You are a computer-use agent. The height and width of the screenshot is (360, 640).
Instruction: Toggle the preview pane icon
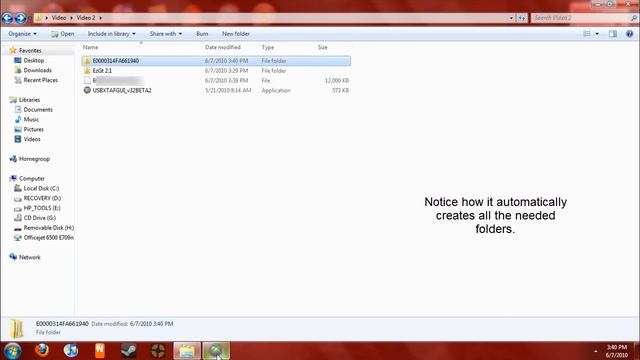[x=613, y=34]
